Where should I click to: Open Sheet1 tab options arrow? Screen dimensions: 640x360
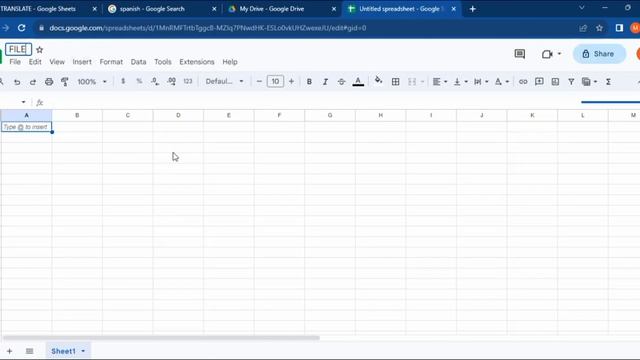tap(83, 351)
